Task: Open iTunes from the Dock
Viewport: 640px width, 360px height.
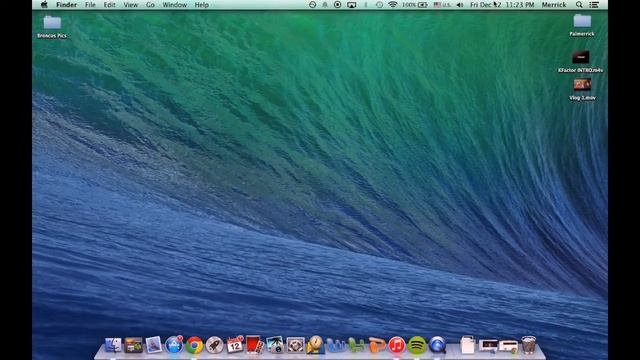Action: [x=396, y=345]
